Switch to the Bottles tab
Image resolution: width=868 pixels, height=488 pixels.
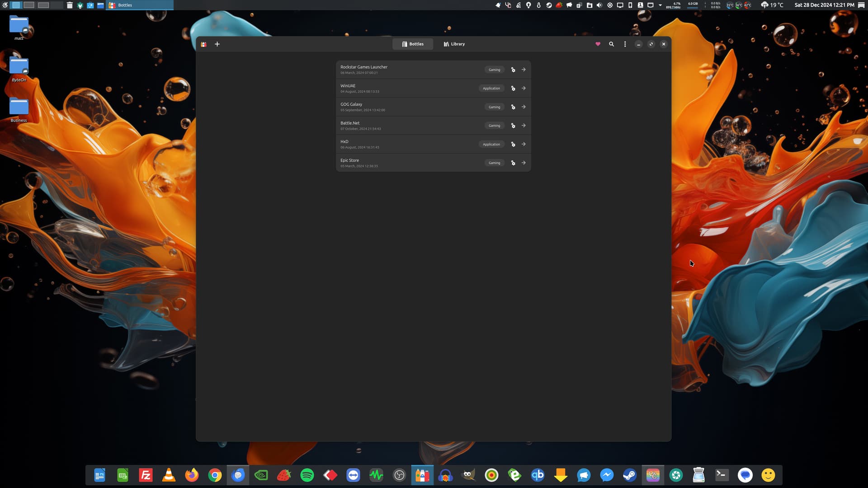tap(413, 44)
